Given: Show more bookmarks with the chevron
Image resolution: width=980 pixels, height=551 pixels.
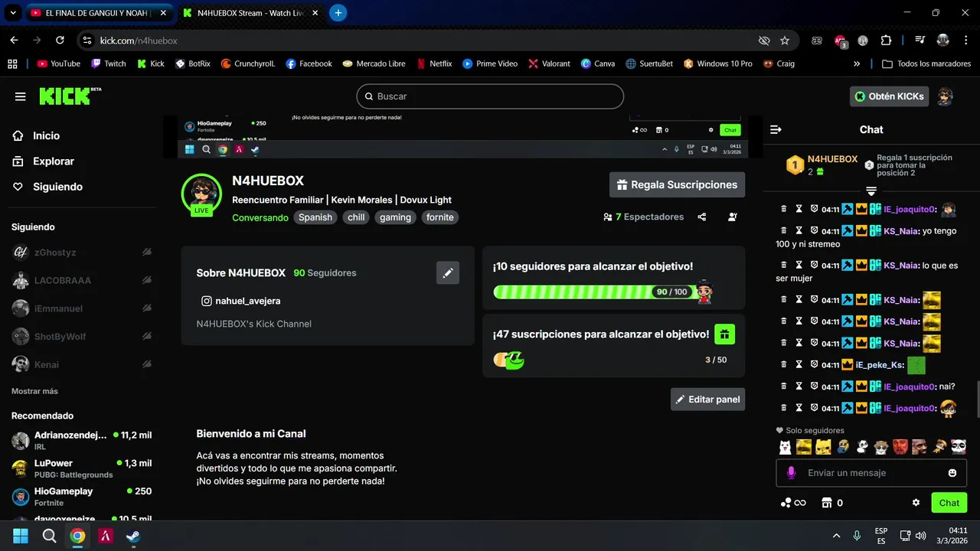Looking at the screenshot, I should pyautogui.click(x=857, y=64).
